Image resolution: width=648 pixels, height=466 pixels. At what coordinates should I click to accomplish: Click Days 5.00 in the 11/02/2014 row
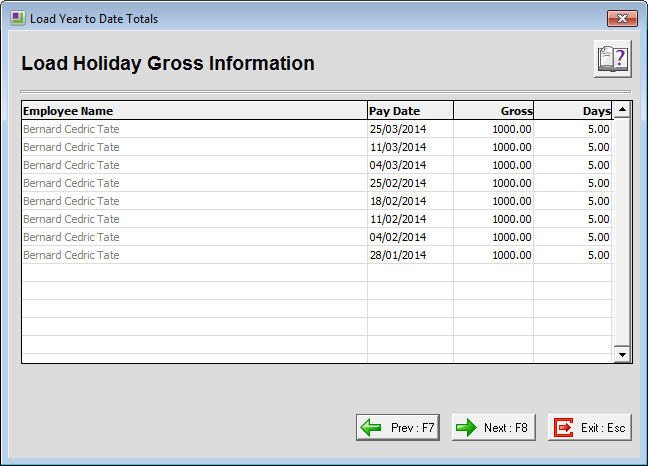[573, 219]
